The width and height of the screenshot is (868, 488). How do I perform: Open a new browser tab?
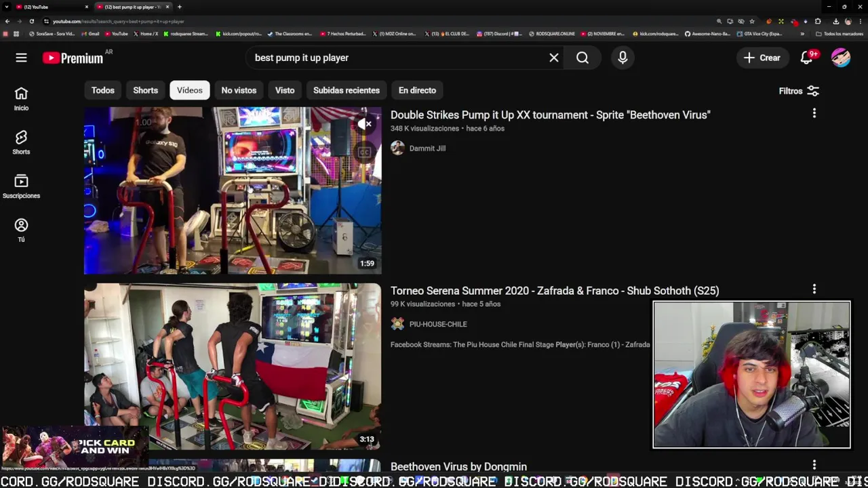point(179,7)
